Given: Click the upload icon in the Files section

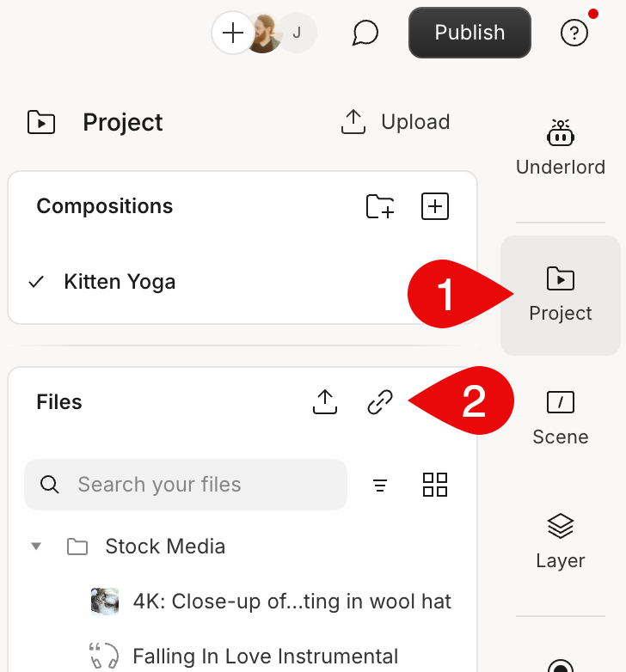Looking at the screenshot, I should tap(324, 401).
